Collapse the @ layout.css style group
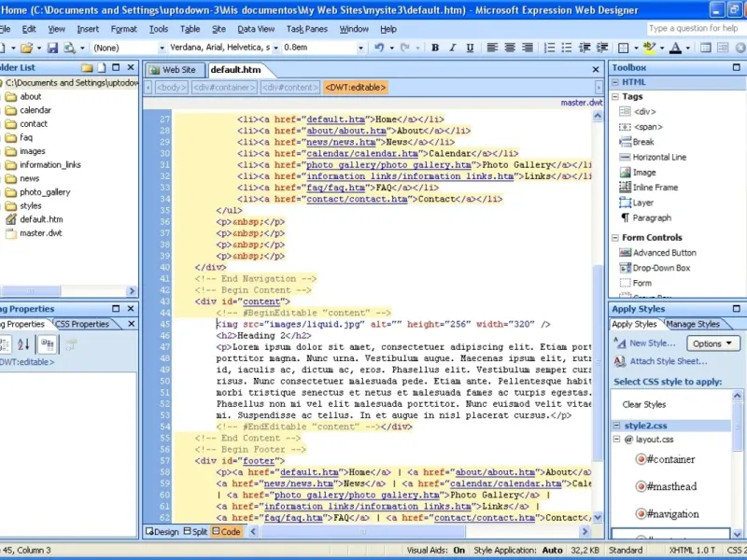The height and width of the screenshot is (560, 747). (616, 439)
